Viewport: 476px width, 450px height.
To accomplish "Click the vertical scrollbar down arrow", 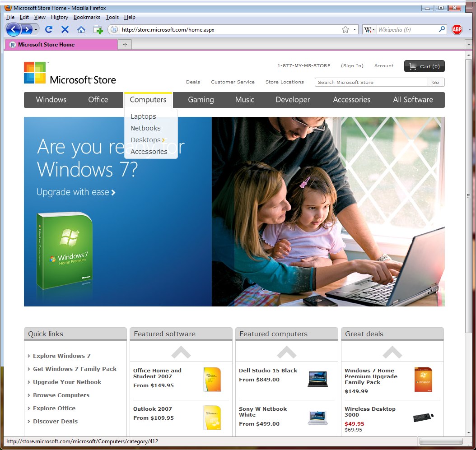I will click(x=469, y=433).
